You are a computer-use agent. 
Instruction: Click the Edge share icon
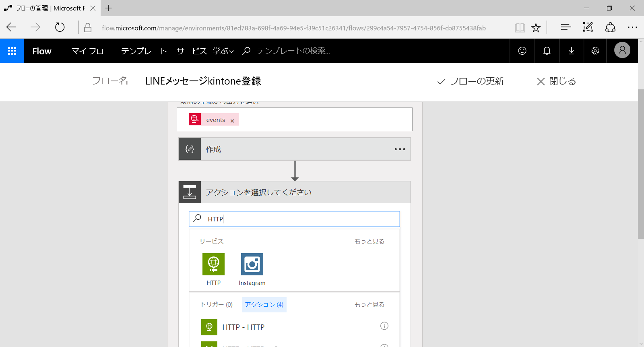point(610,27)
